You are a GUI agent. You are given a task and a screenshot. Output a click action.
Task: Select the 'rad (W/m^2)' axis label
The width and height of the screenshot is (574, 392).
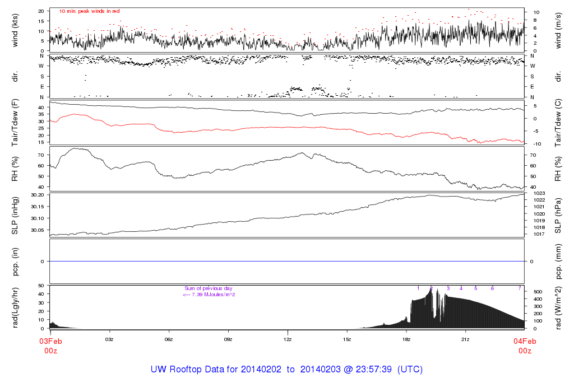(558, 307)
